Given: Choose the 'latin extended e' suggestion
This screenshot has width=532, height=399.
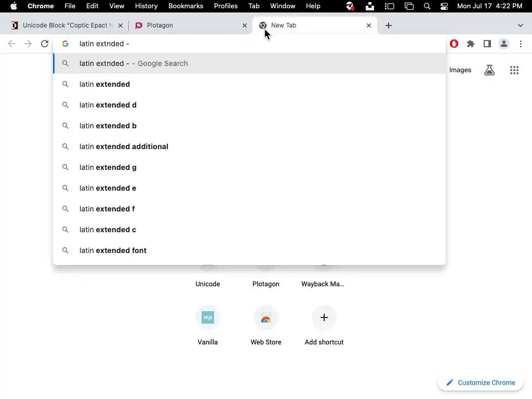Looking at the screenshot, I should [x=249, y=188].
